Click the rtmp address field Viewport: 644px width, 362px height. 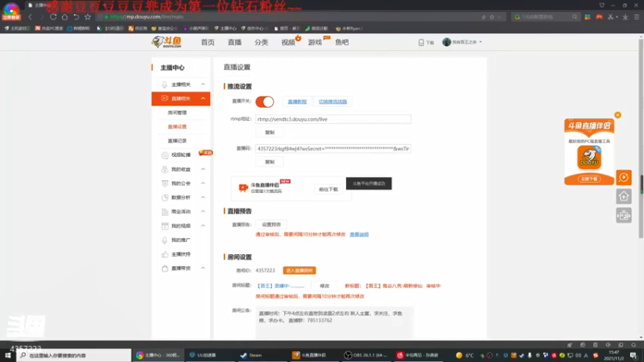(x=333, y=119)
